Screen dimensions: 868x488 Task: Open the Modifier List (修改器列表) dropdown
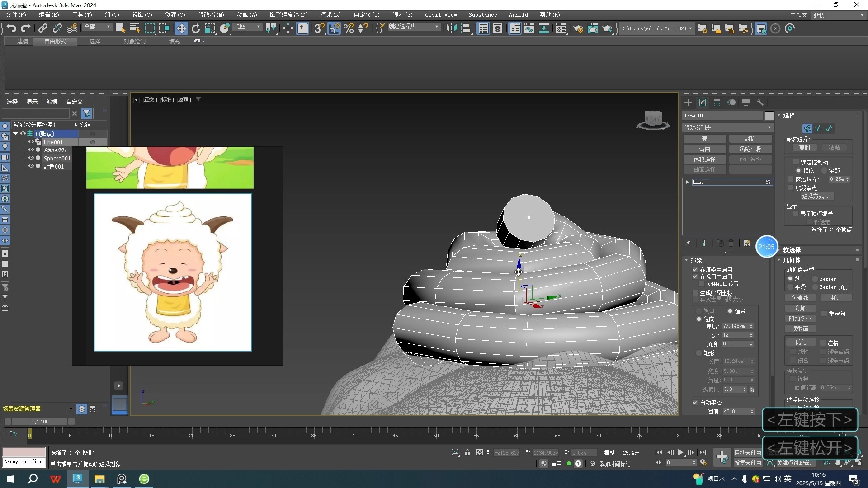click(x=727, y=127)
